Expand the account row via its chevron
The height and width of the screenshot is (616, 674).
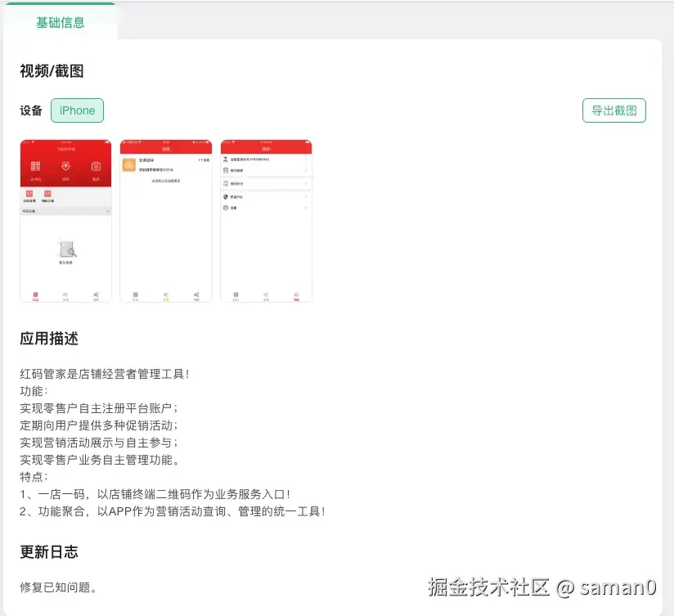(x=306, y=160)
